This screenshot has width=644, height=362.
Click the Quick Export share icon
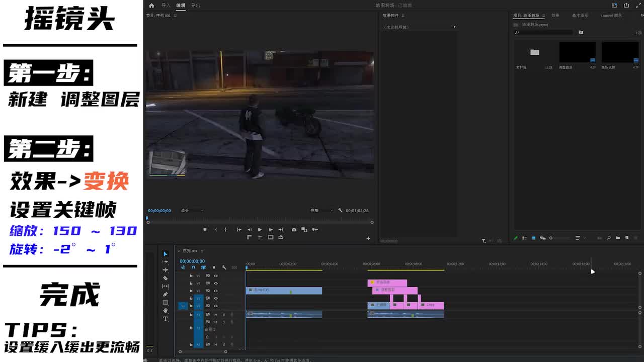[x=626, y=6]
